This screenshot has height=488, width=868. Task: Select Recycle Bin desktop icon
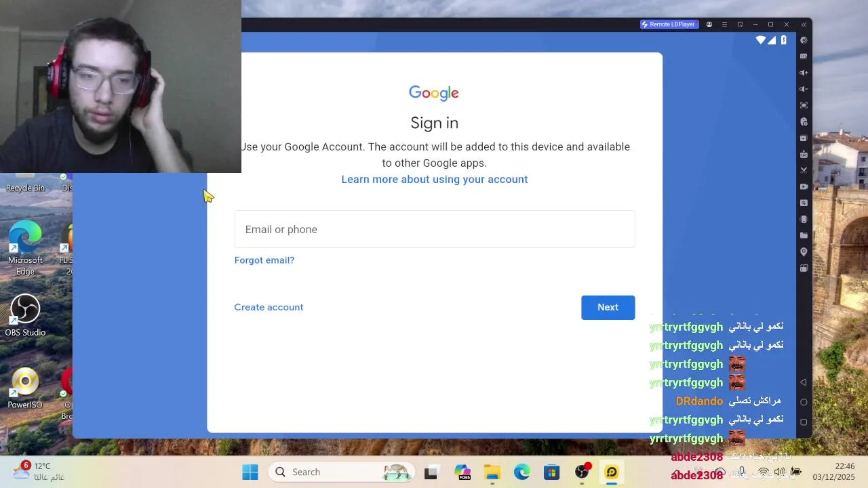[x=25, y=183]
